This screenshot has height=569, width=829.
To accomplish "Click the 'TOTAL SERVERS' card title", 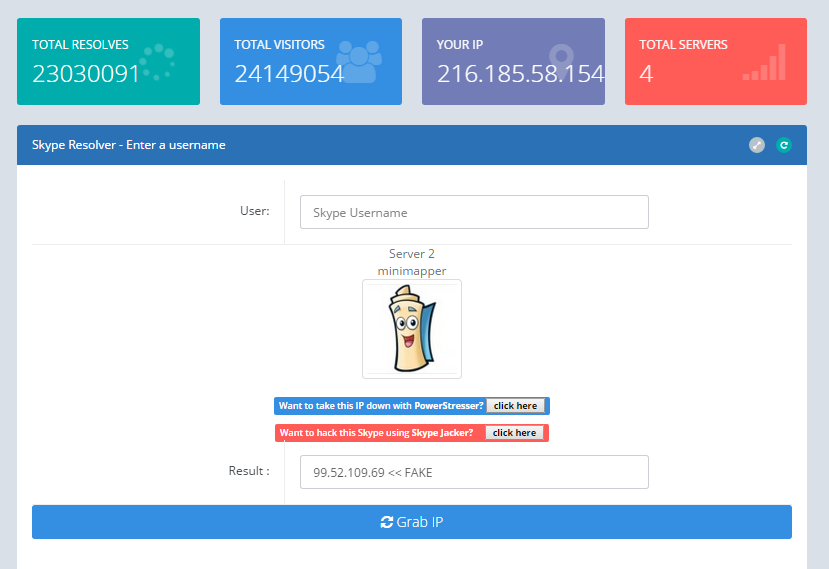I will 684,45.
